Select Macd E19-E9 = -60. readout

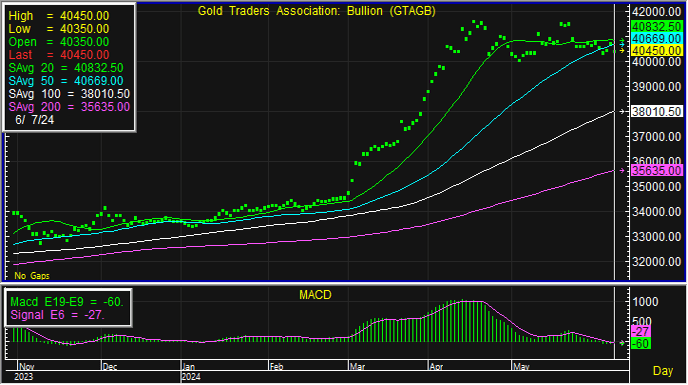pos(67,302)
